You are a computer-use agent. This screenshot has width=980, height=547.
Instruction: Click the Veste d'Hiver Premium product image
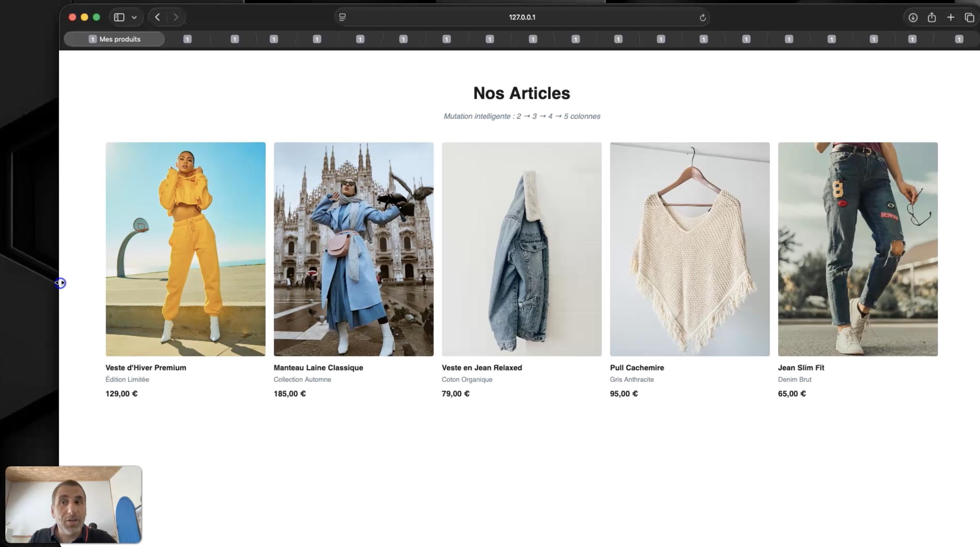185,249
